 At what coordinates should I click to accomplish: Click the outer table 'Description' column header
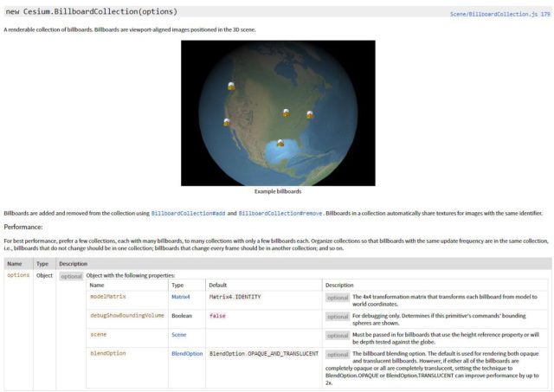73,264
